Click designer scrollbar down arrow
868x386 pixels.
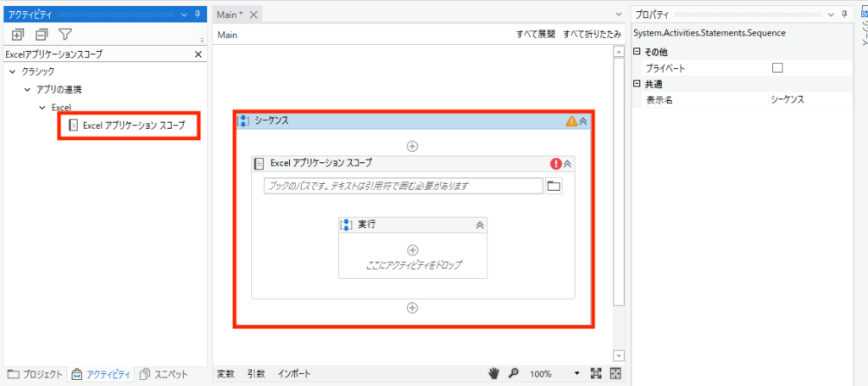619,355
